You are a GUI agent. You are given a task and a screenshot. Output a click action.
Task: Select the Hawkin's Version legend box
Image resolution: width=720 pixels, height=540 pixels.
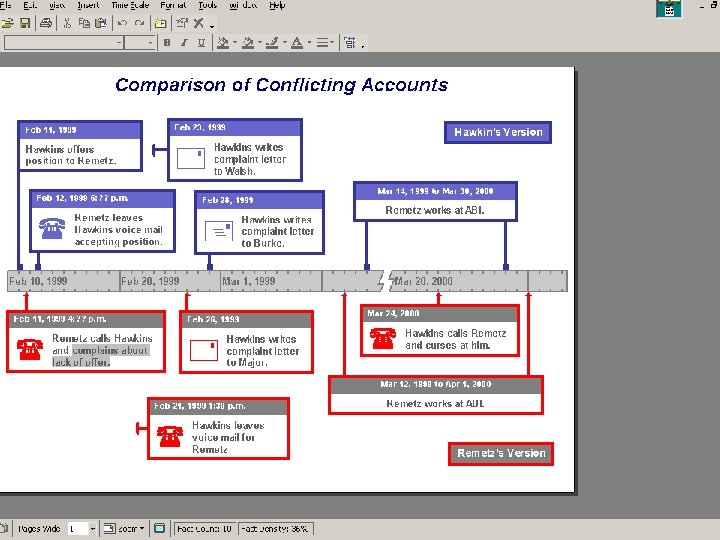click(498, 132)
